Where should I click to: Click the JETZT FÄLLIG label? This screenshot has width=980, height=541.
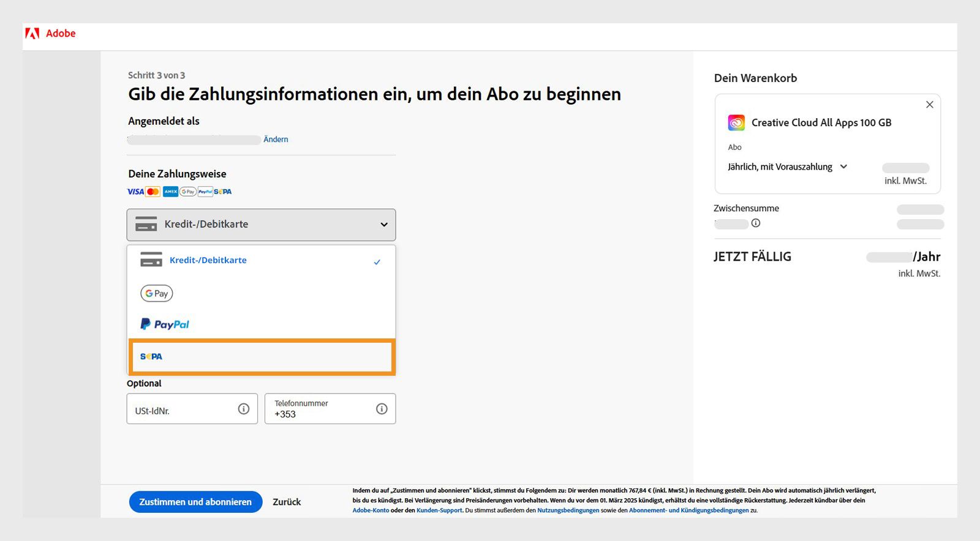(752, 257)
